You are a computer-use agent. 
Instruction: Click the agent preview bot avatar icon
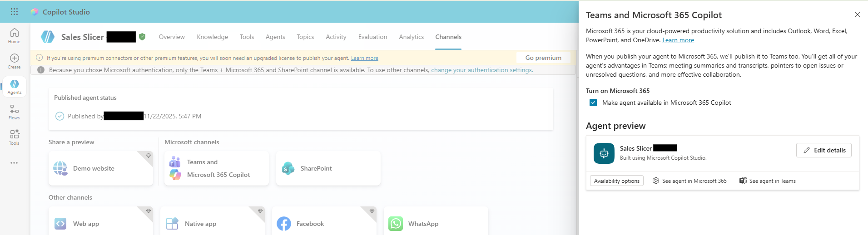(x=604, y=153)
